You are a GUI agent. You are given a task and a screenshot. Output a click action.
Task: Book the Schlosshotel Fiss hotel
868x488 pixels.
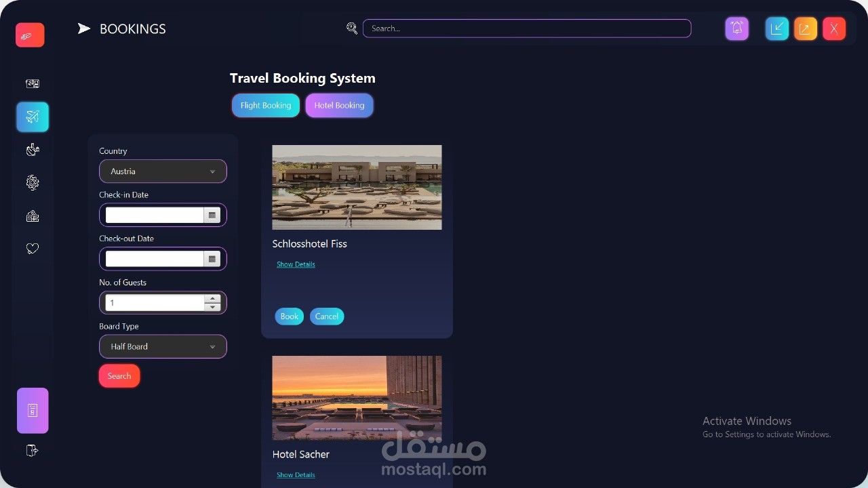pos(290,317)
